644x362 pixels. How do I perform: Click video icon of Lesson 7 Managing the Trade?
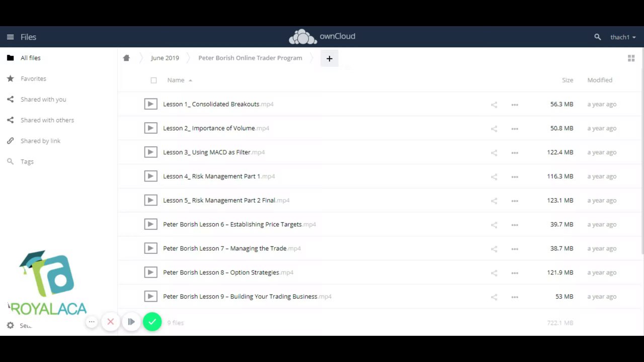[150, 248]
